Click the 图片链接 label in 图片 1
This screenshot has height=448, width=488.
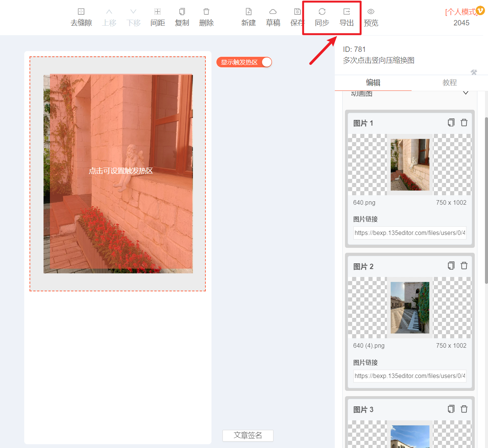coord(365,219)
